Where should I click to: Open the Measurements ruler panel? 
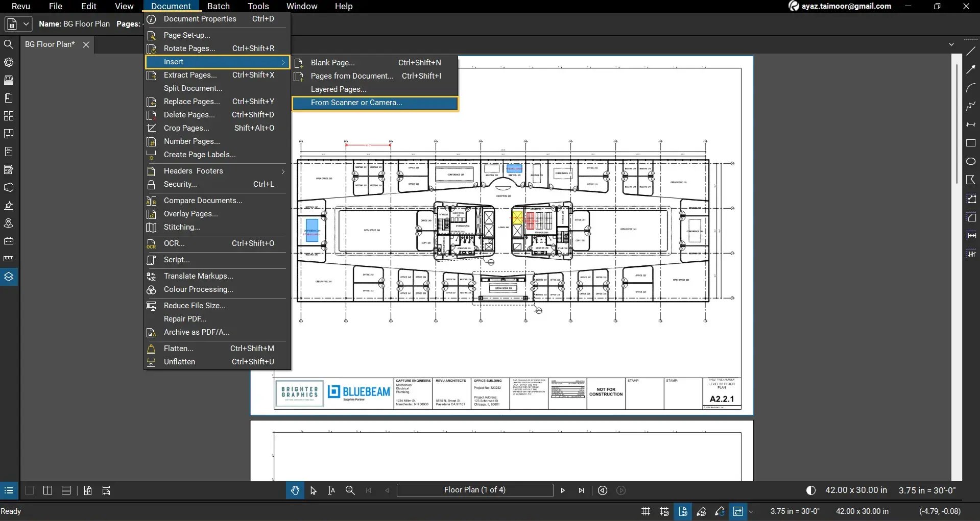[9, 259]
